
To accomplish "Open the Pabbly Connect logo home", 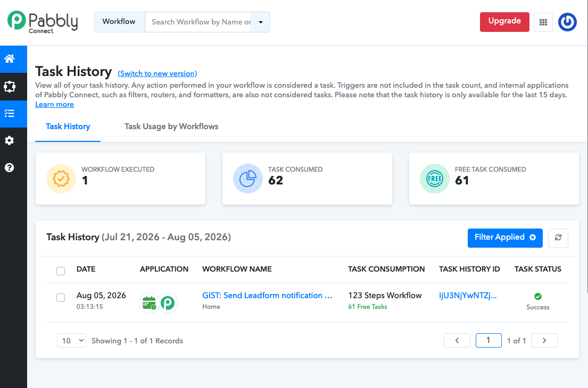I will (43, 22).
